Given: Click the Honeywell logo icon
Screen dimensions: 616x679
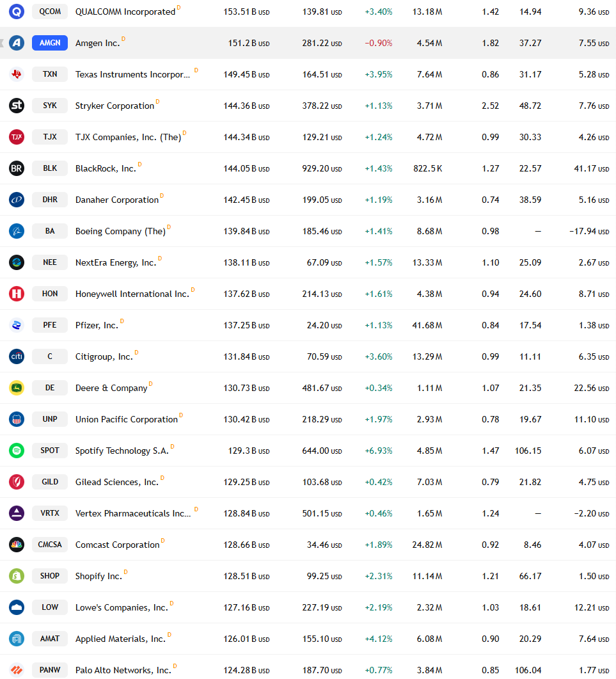Looking at the screenshot, I should tap(17, 294).
